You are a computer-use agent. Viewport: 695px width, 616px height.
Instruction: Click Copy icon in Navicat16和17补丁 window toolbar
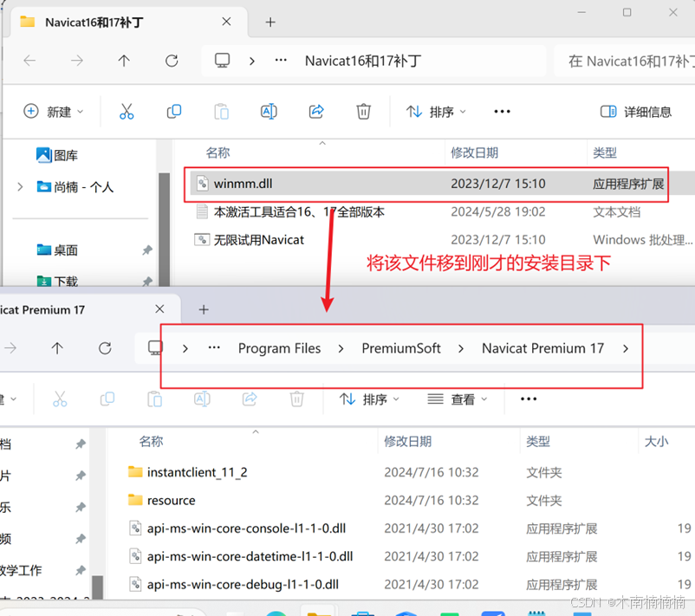[173, 111]
